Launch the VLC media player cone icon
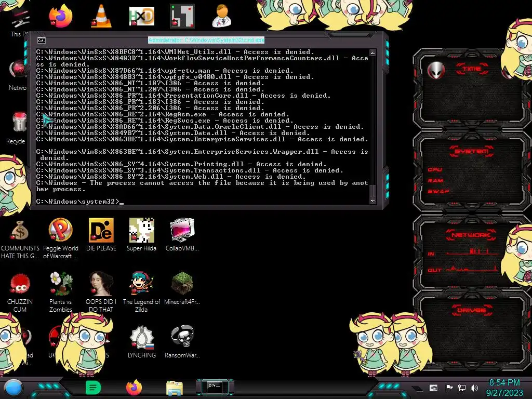The height and width of the screenshot is (399, 532). (x=101, y=16)
